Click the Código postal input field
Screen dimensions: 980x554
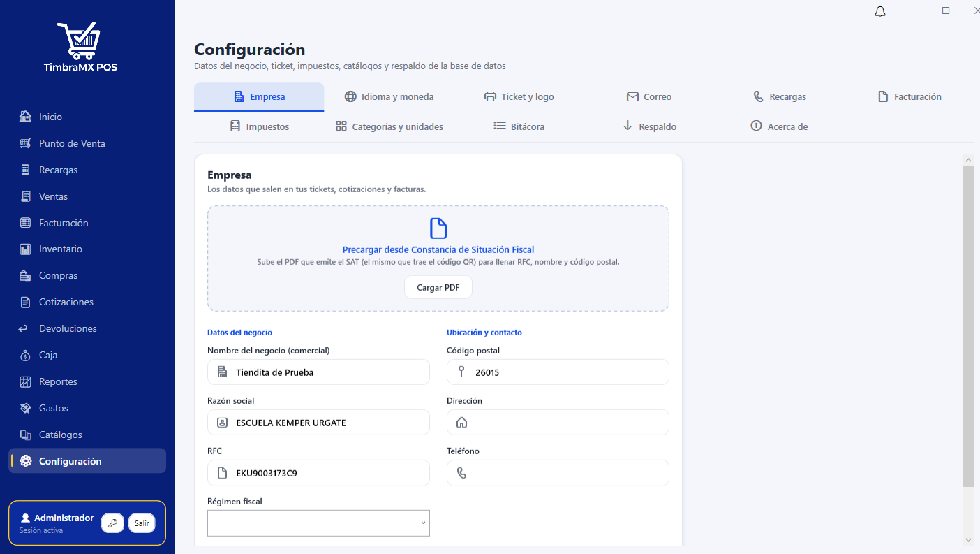(x=558, y=372)
